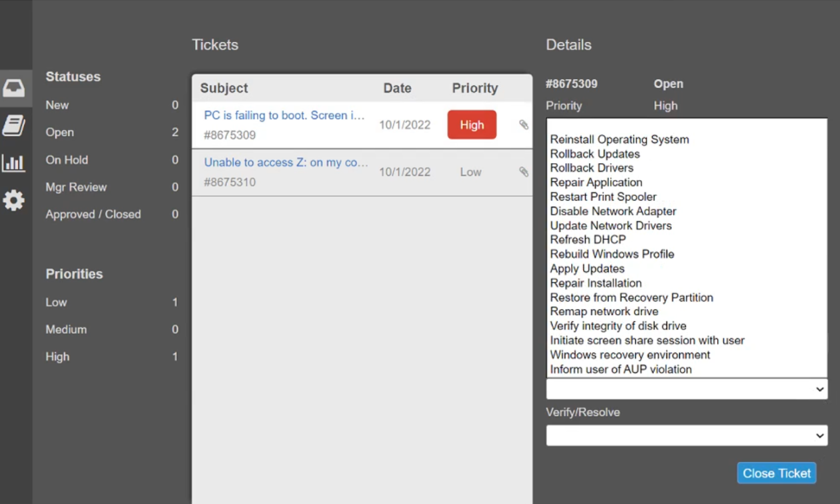Open the inbox tray sidebar icon
This screenshot has height=504, width=840.
click(14, 88)
